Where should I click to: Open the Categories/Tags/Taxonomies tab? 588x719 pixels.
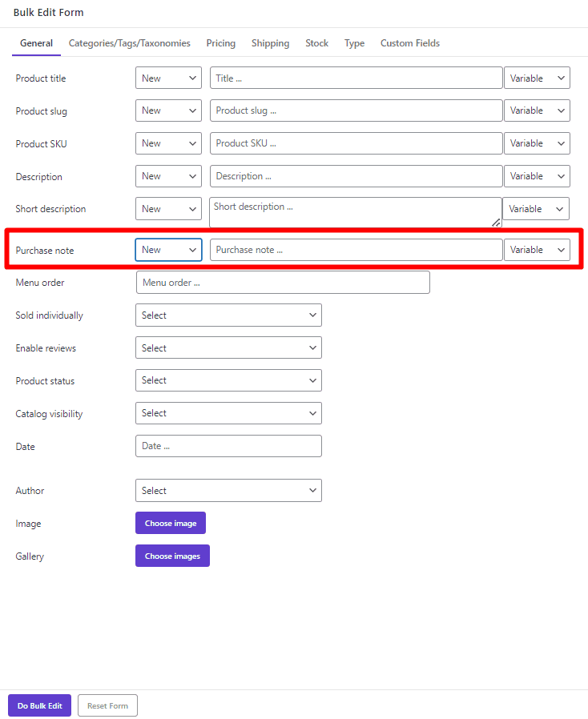(129, 43)
